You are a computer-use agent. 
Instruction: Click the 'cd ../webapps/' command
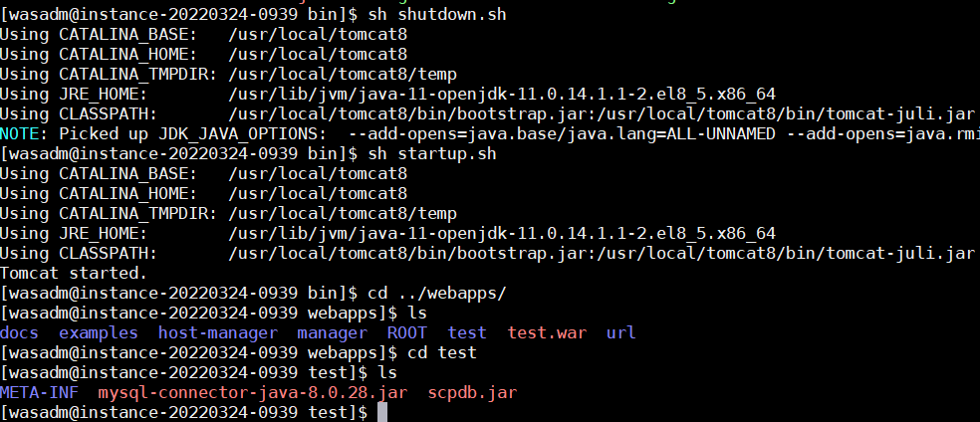(437, 293)
